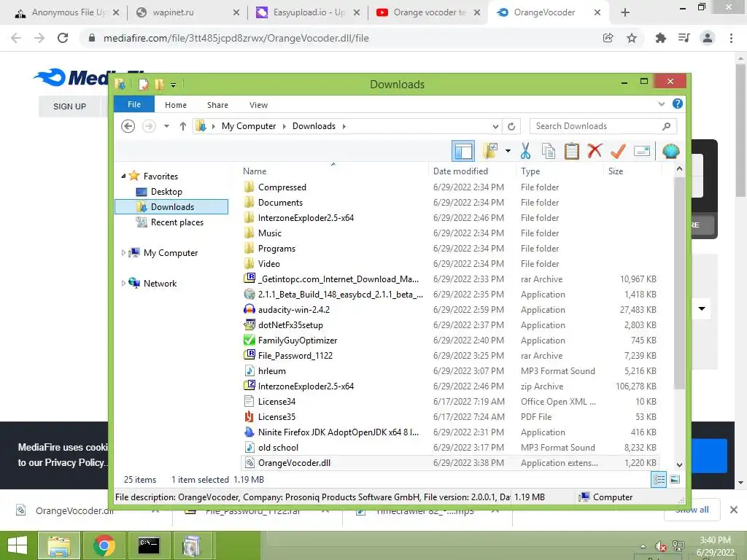The image size is (747, 560).
Task: Click the Explorer Back arrow button
Action: 128,126
